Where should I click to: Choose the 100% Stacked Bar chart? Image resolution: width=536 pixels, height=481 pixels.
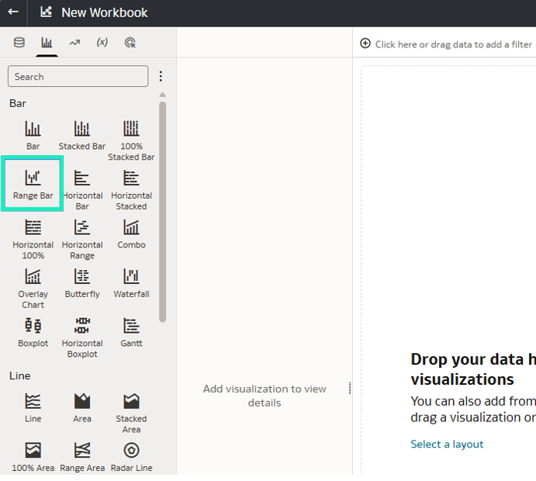(x=131, y=141)
